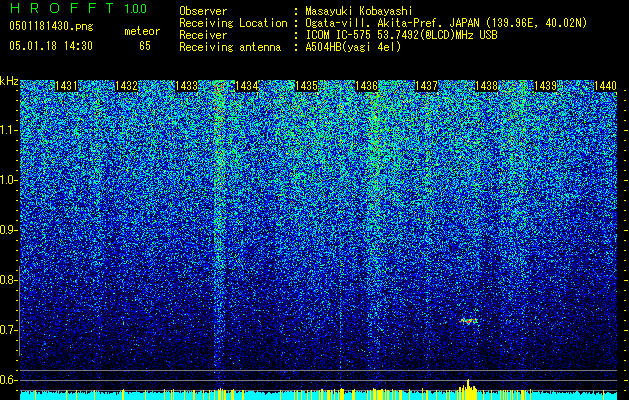Click the 1436 time marker
Viewport: 629px width, 400px height.
click(366, 86)
